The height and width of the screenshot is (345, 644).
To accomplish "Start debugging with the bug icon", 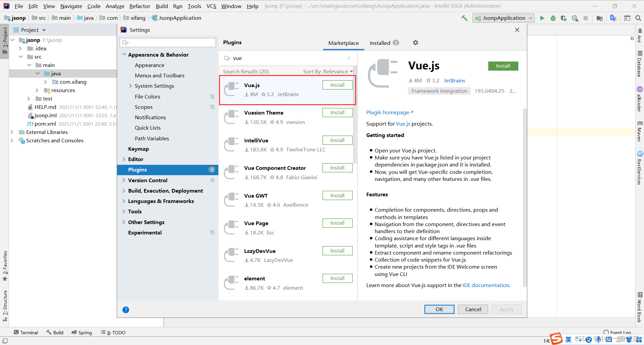I will (553, 18).
